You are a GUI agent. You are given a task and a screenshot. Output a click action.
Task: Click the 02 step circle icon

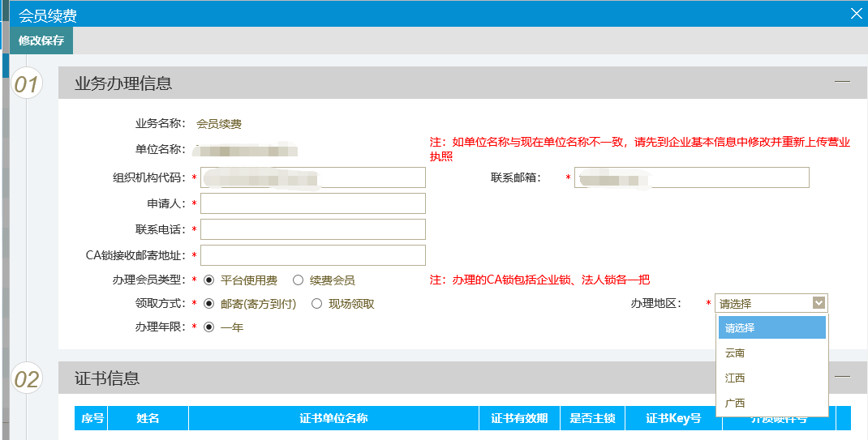pos(27,378)
